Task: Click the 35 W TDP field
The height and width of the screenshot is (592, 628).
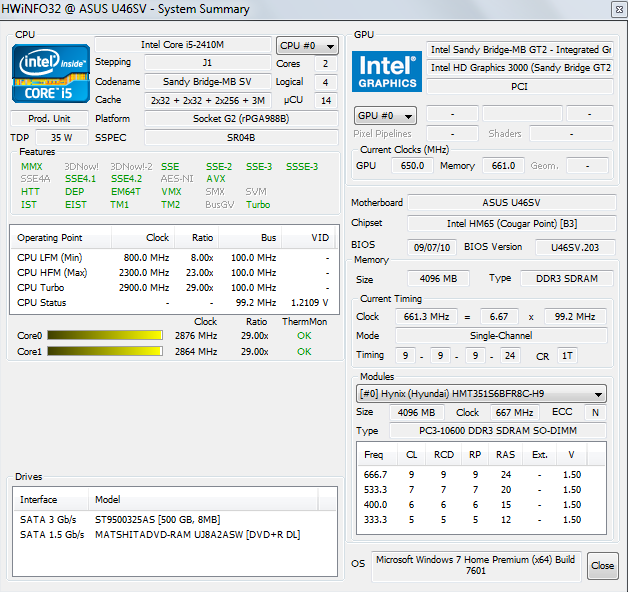Action: 62,137
